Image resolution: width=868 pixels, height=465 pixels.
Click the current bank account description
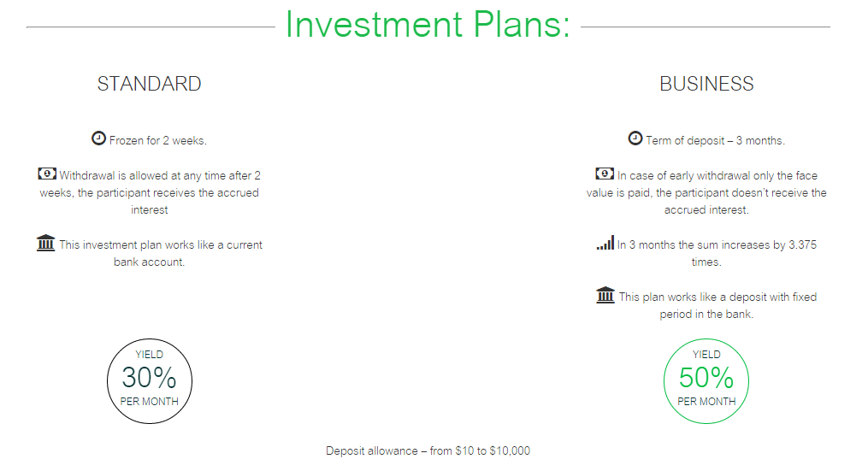click(x=161, y=254)
